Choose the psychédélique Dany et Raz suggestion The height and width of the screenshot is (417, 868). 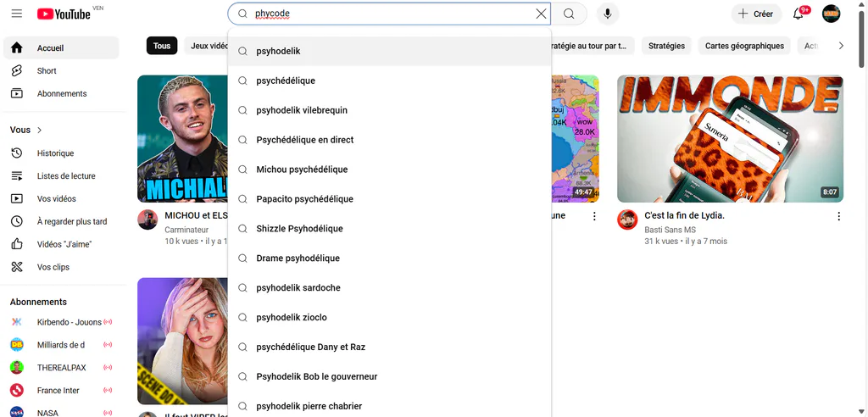click(x=389, y=347)
